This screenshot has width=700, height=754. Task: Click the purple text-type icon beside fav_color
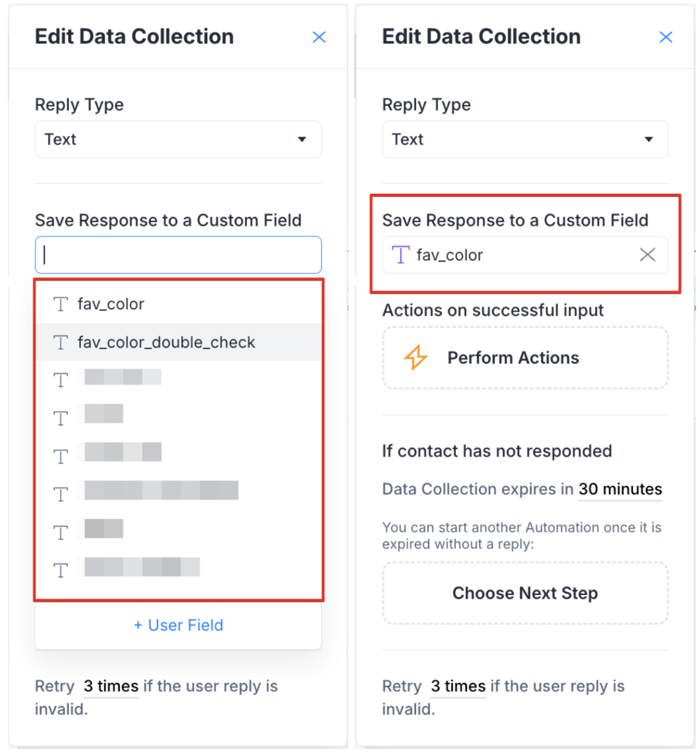pyautogui.click(x=400, y=254)
